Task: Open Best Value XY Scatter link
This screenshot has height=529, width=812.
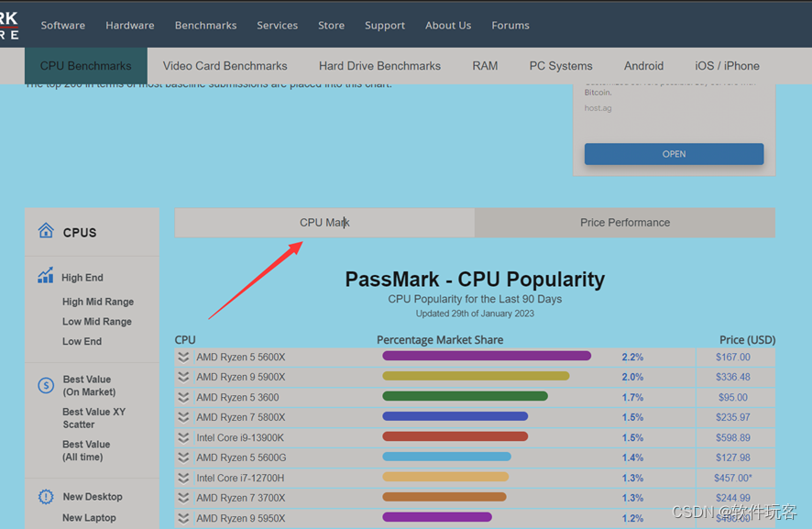Action: [x=93, y=418]
